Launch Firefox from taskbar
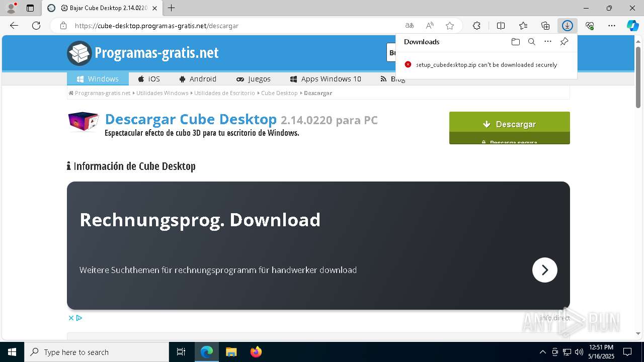 [256, 352]
